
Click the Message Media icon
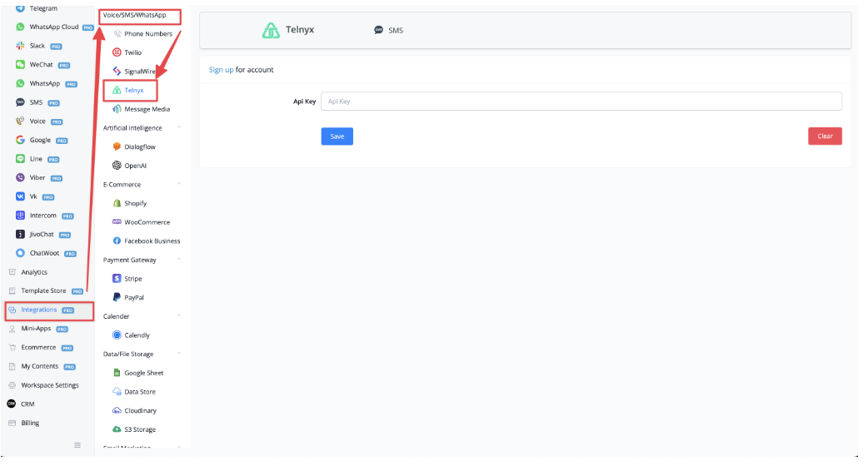coord(117,109)
